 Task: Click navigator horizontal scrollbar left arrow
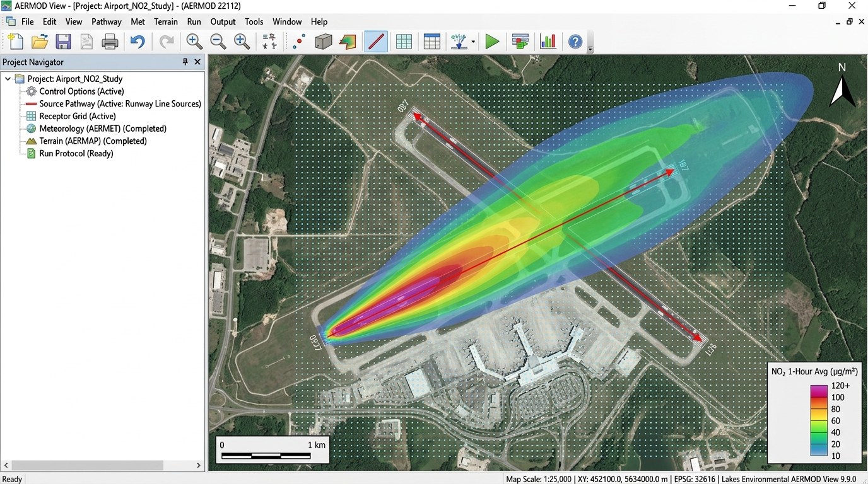point(6,466)
